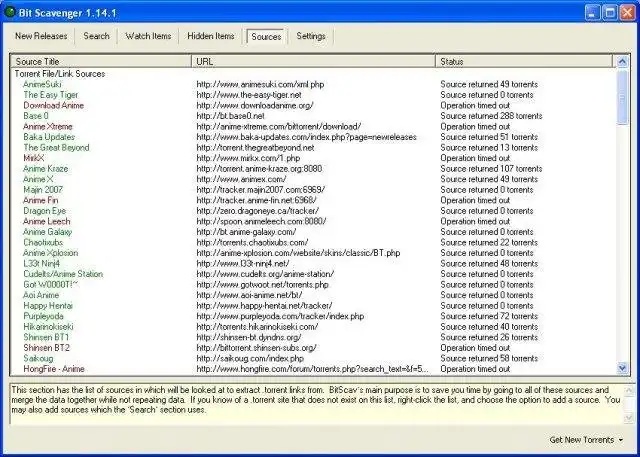Click the URL column header
This screenshot has width=640, height=457.
(x=313, y=62)
